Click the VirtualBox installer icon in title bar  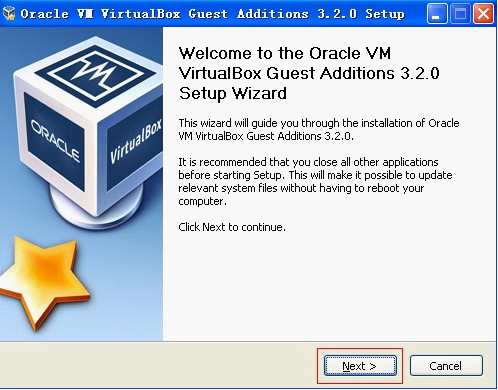[9, 13]
